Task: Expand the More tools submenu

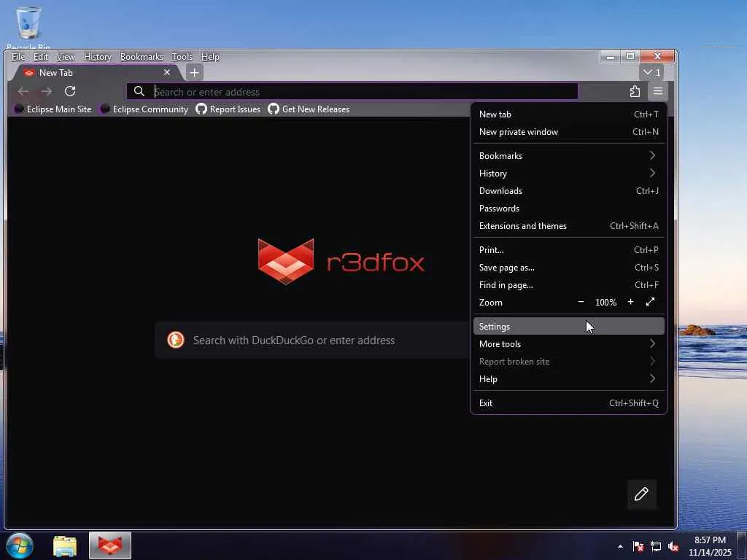Action: click(x=568, y=344)
